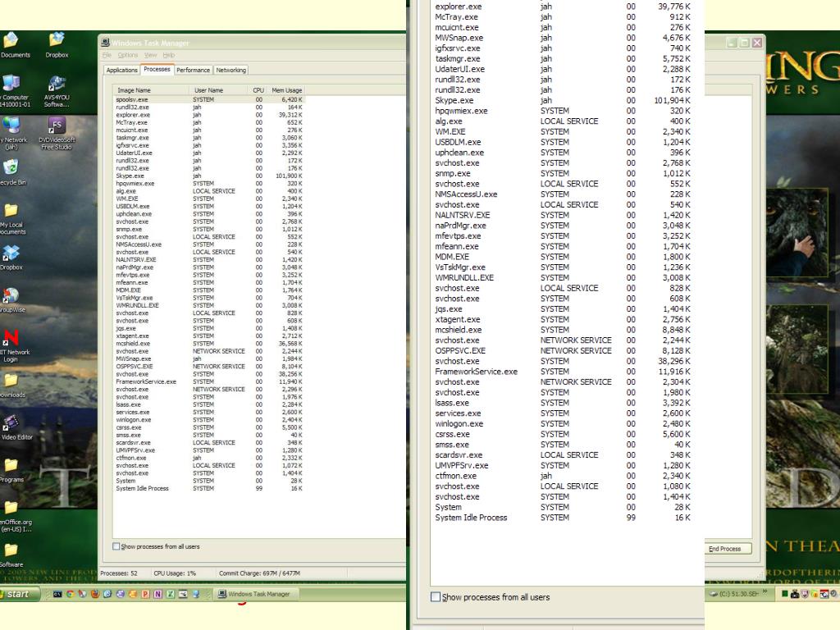Screen dimensions: 840x630
Task: Open the IT Network Login shortcut
Action: click(13, 346)
